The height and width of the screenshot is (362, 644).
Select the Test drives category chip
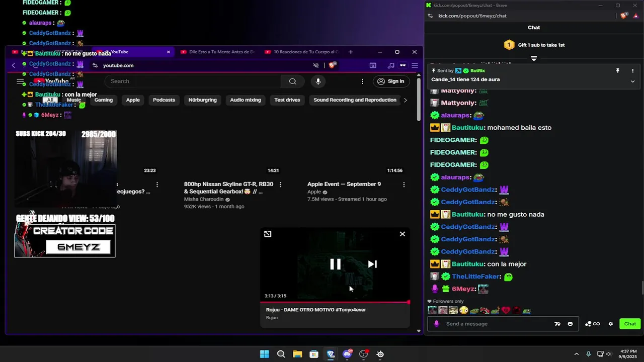(287, 100)
